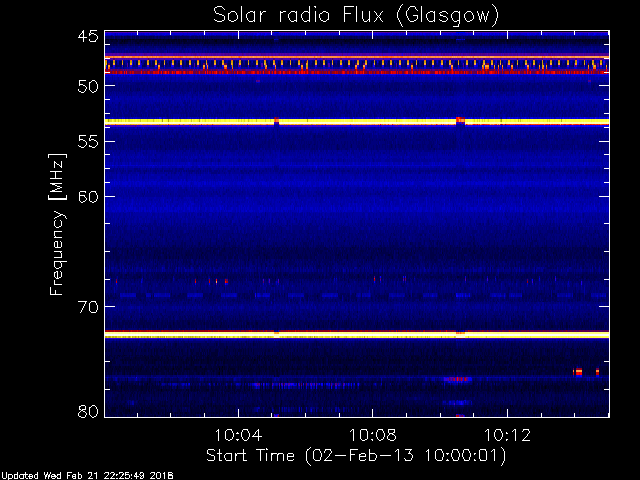
Task: Click the 45 frequency tick label
Action: (88, 37)
